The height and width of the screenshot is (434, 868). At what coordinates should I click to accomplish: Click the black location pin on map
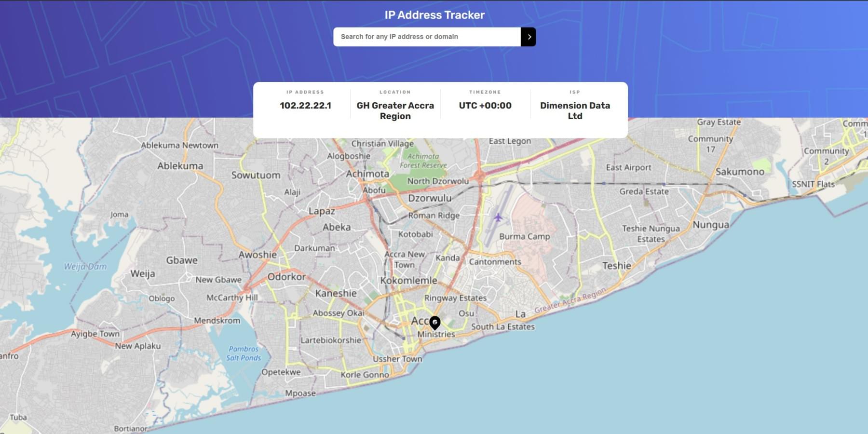pos(434,323)
